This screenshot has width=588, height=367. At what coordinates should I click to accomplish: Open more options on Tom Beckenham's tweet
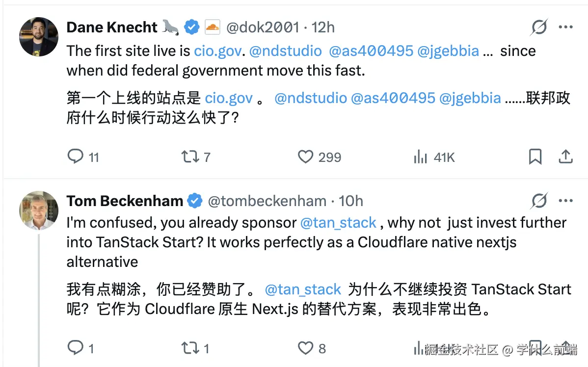566,201
